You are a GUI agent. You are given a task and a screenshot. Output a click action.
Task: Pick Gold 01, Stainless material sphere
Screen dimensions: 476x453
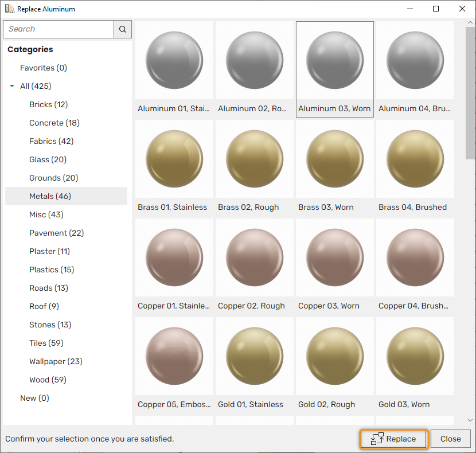coord(255,356)
